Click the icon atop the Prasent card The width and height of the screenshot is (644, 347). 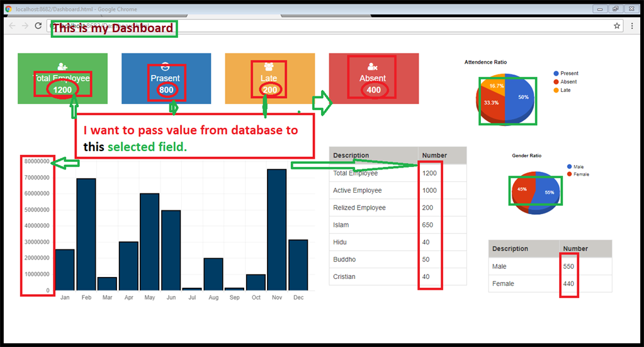(165, 66)
